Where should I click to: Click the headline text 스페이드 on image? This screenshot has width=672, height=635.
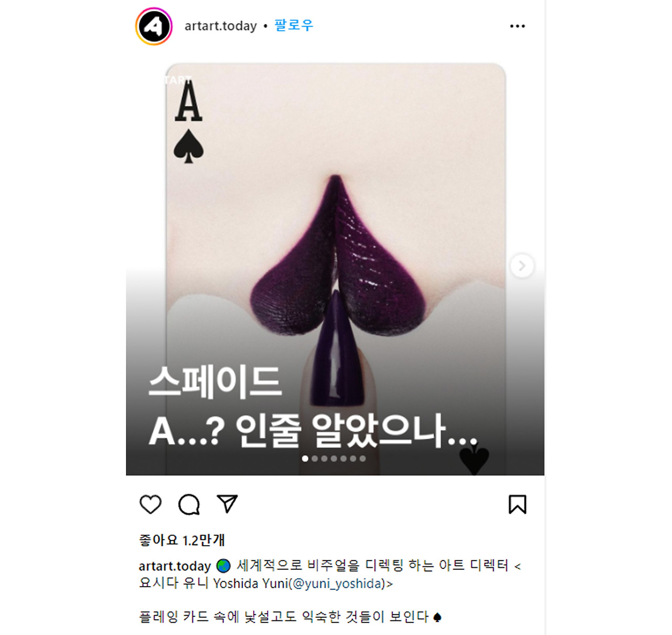[215, 382]
